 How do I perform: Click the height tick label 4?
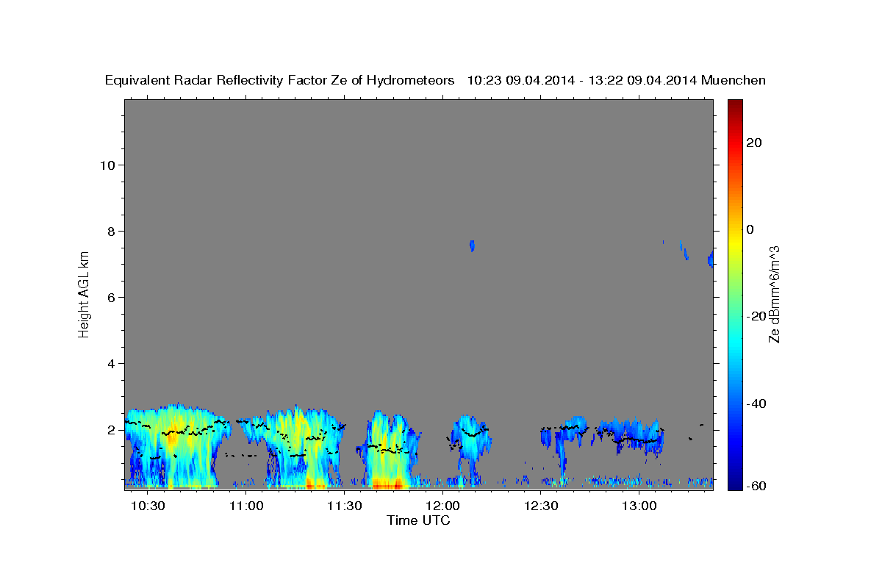111,363
